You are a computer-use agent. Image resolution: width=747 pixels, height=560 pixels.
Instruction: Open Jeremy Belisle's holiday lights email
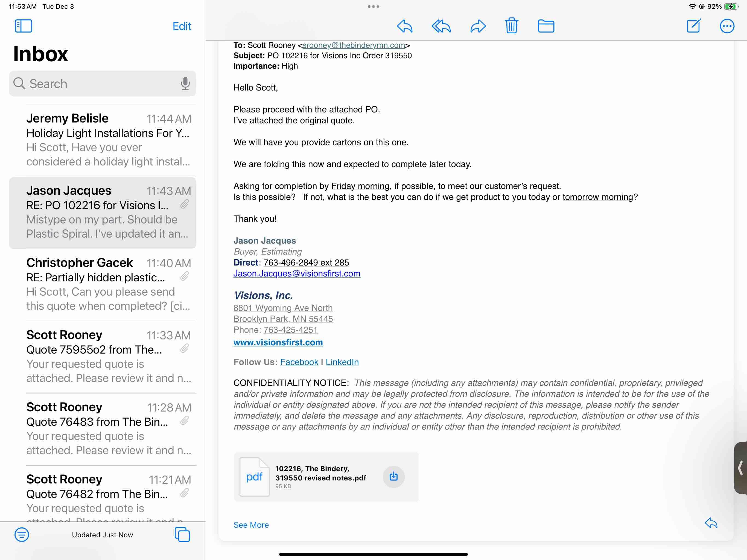pyautogui.click(x=108, y=140)
